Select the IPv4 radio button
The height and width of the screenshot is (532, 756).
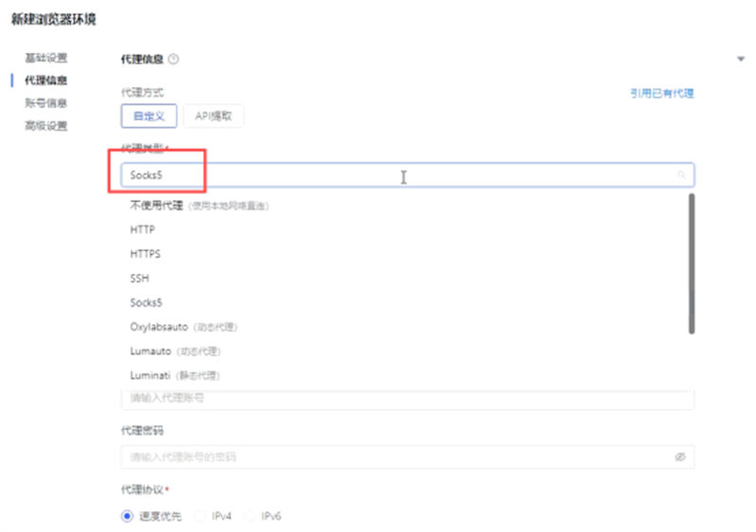tap(199, 516)
